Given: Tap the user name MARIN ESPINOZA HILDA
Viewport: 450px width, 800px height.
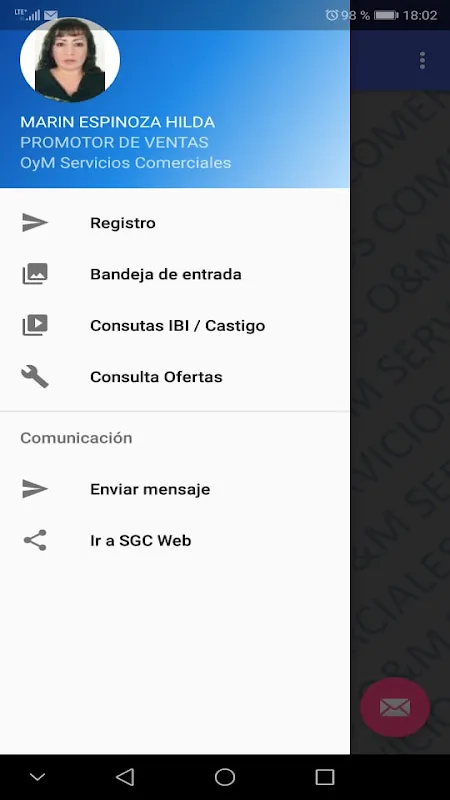Looking at the screenshot, I should click(117, 122).
